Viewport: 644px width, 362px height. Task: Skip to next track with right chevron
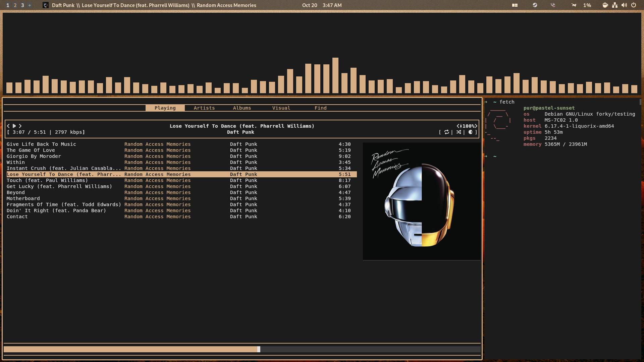(20, 126)
